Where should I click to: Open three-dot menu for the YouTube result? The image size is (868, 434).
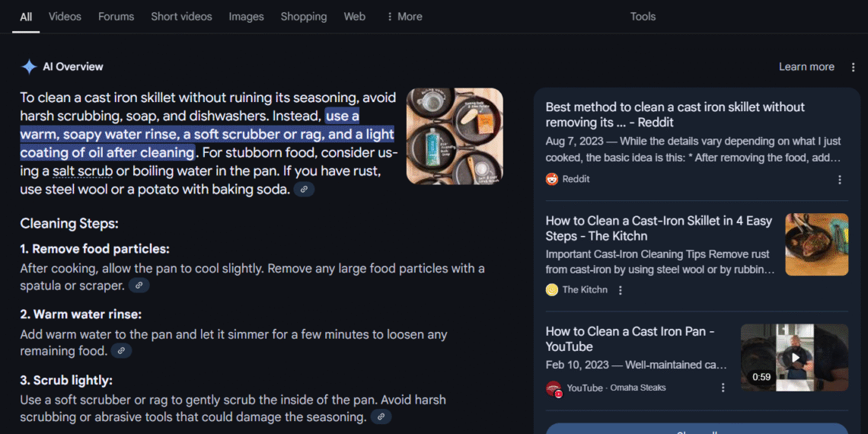(723, 388)
